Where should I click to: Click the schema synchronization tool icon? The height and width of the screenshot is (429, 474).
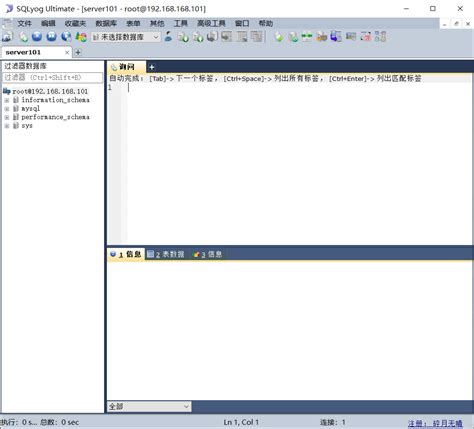293,37
